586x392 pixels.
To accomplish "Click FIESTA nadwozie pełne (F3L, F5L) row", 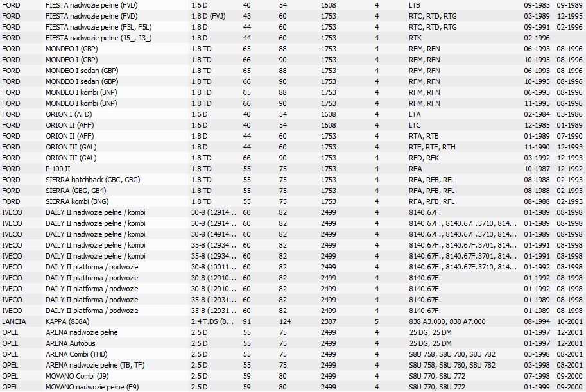I will (x=293, y=27).
